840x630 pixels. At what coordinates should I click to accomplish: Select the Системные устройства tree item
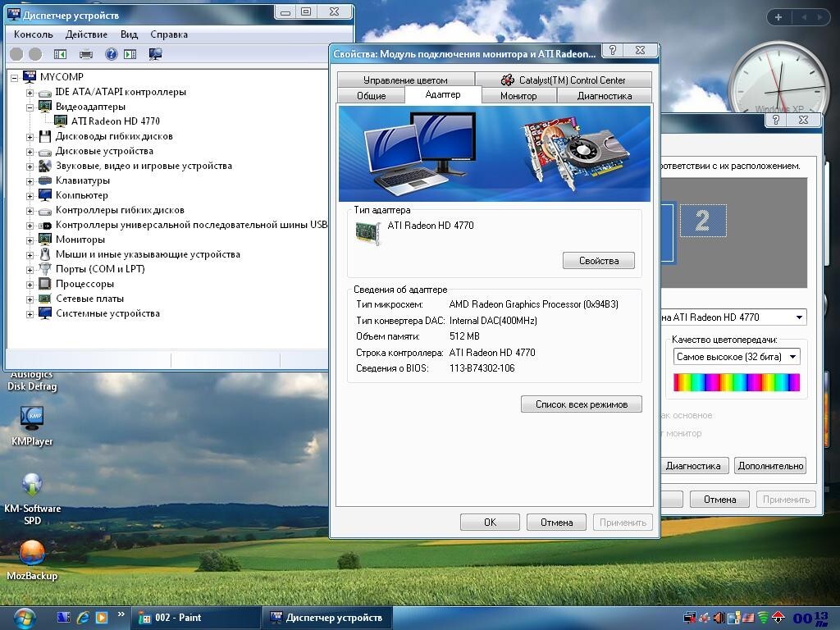(x=107, y=314)
